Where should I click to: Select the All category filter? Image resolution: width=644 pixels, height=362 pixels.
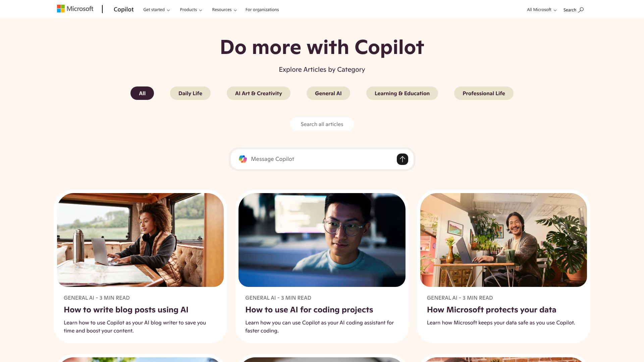(142, 93)
